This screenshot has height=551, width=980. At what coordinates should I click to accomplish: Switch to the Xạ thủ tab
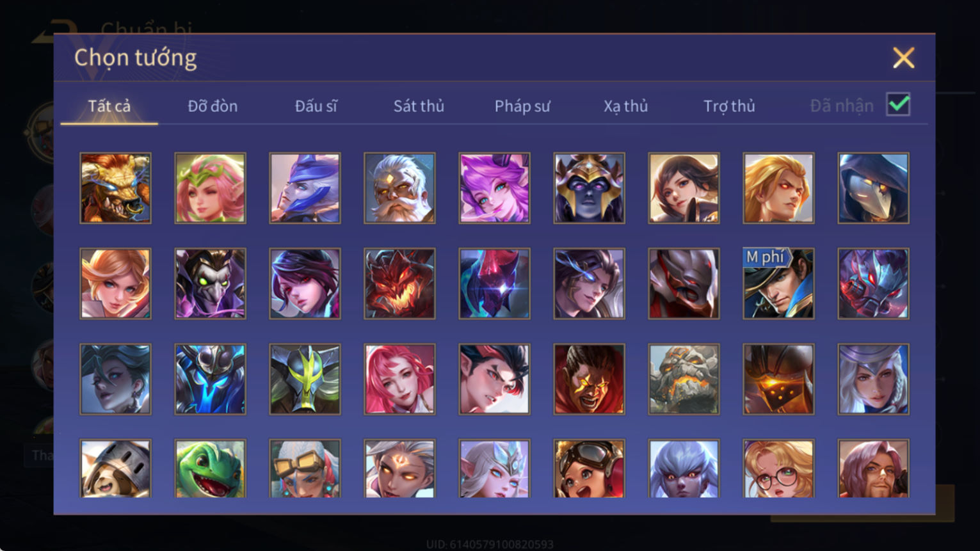point(625,106)
